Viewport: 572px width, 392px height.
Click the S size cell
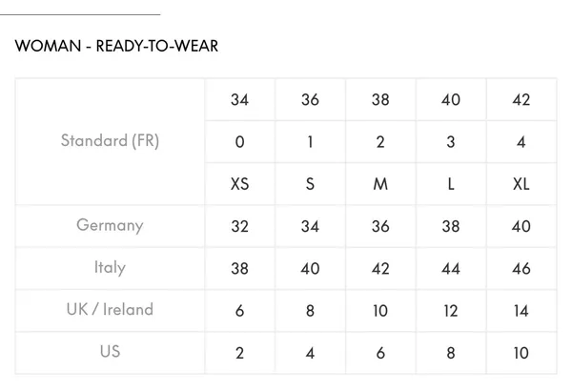coord(310,184)
